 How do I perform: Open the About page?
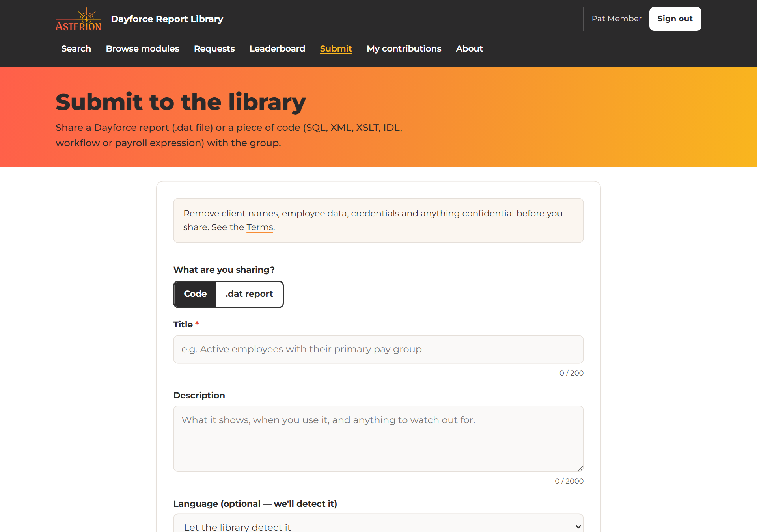tap(469, 48)
